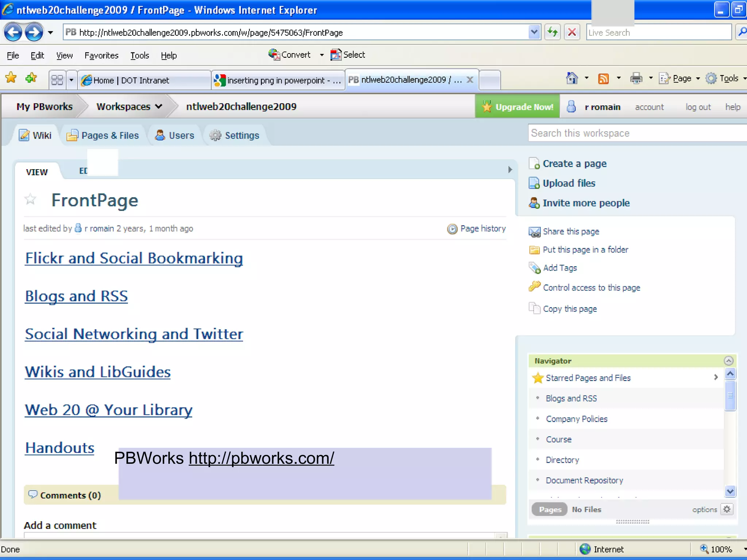Click the Upload files icon
747x560 pixels.
(x=534, y=183)
